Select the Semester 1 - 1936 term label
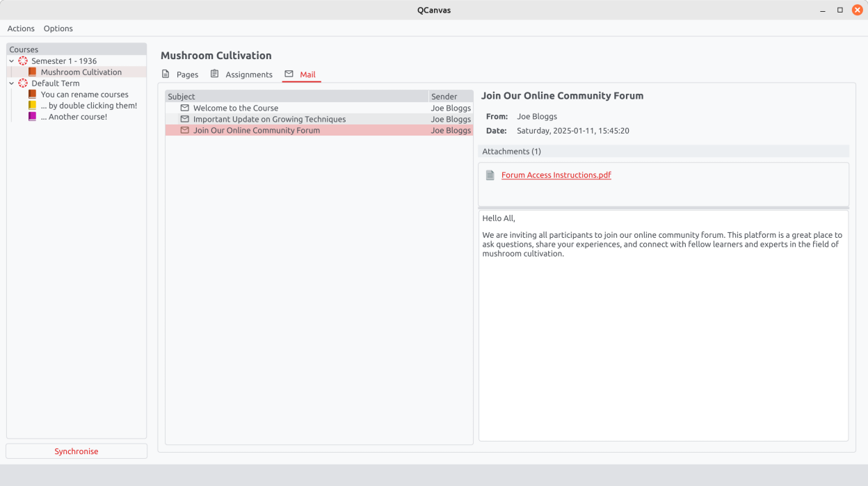Screen dimensions: 868x486 [x=64, y=61]
